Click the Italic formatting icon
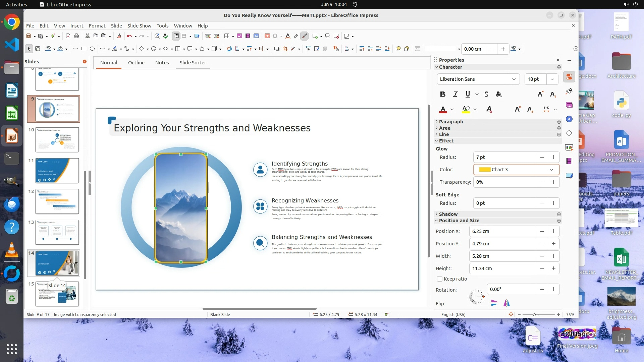Image resolution: width=644 pixels, height=362 pixels. (455, 94)
